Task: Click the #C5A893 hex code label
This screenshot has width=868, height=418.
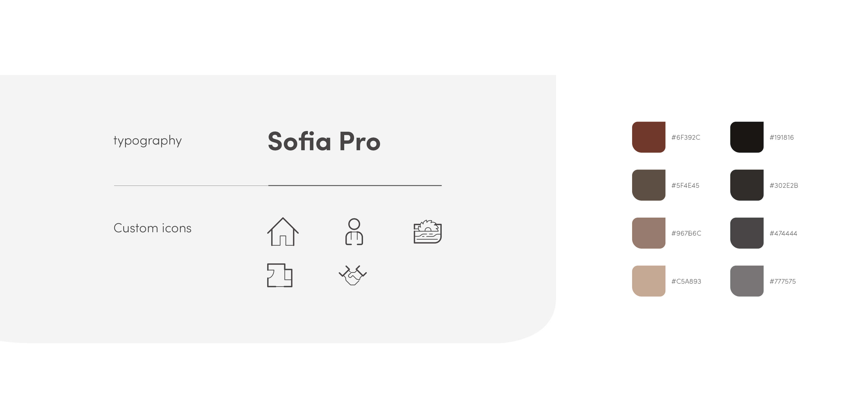Action: coord(686,281)
